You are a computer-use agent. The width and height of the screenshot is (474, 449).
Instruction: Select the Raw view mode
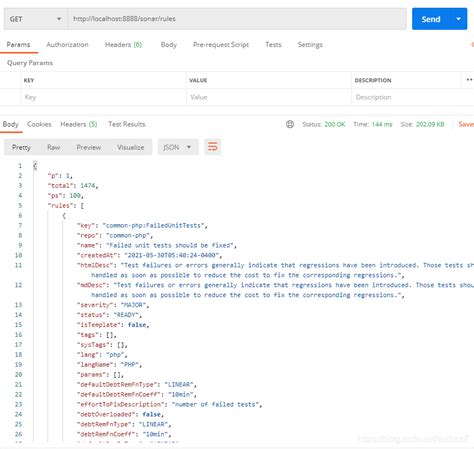[x=54, y=147]
